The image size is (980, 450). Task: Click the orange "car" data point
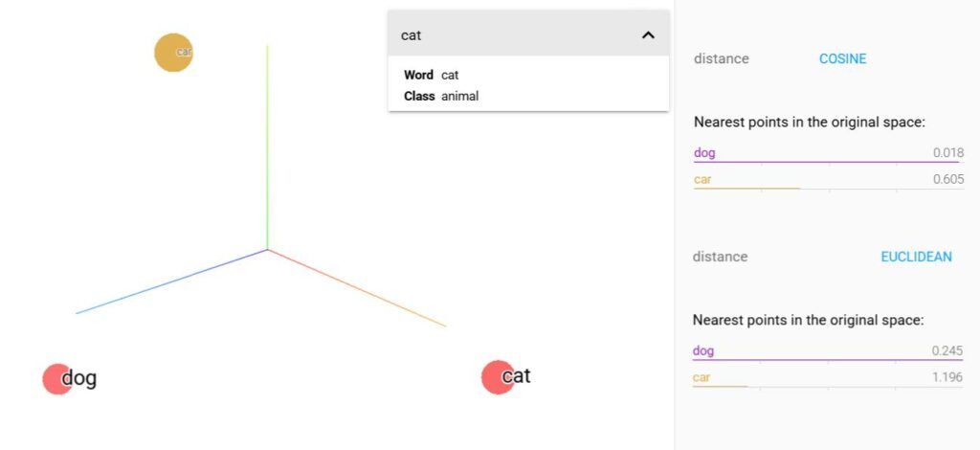point(173,52)
